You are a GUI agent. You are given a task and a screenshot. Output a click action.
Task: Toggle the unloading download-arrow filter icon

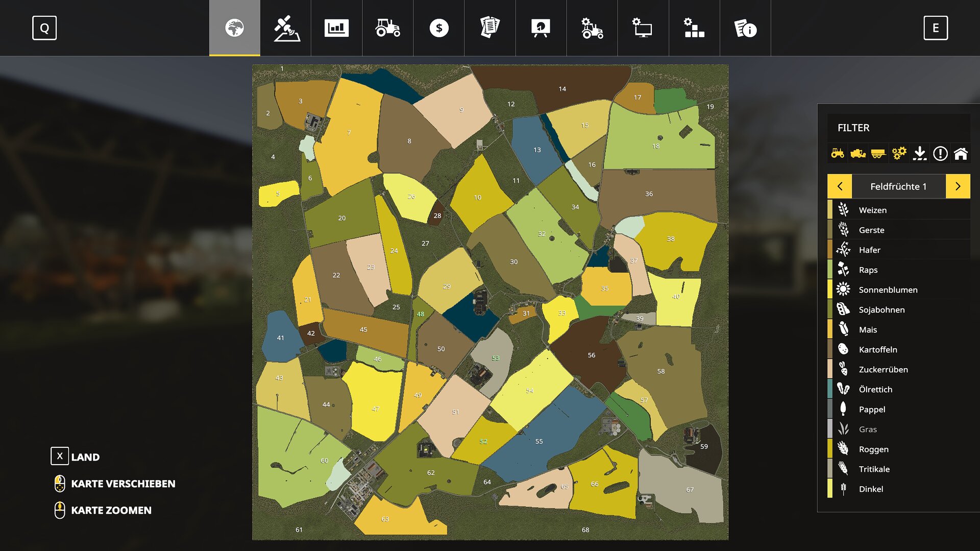pyautogui.click(x=919, y=153)
